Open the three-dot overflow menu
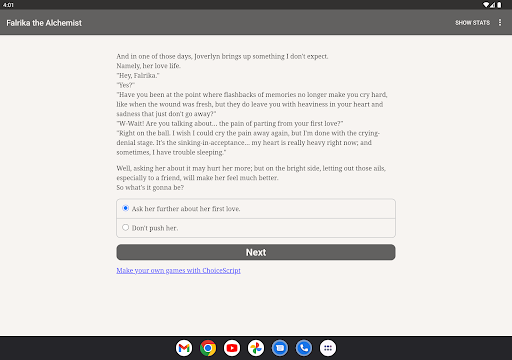The image size is (512, 360). [x=500, y=22]
